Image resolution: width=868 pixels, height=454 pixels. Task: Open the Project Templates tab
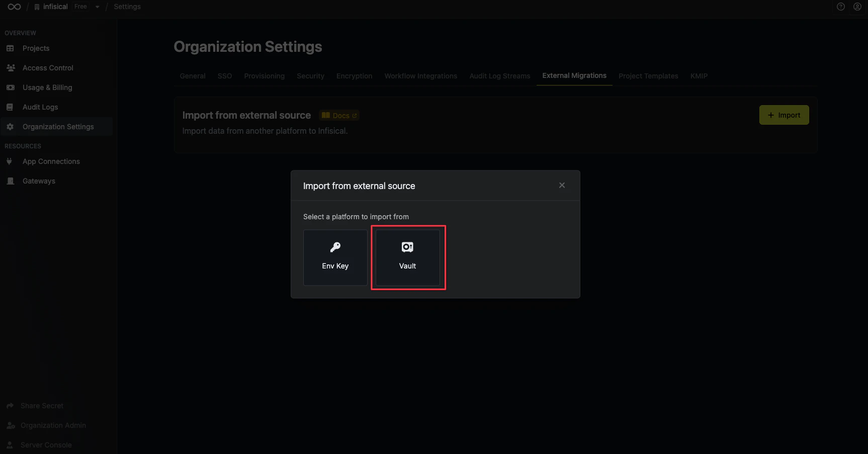648,76
